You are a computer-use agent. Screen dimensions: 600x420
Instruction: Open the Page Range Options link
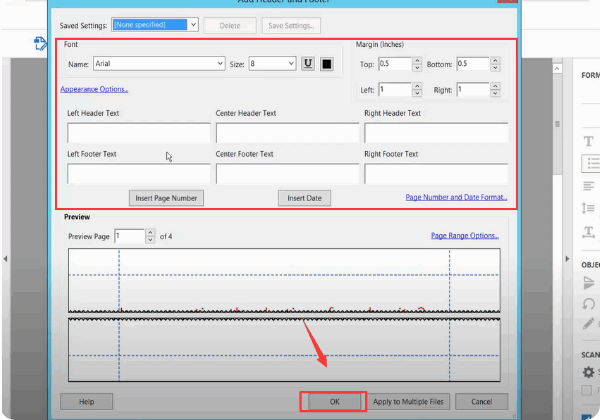(464, 236)
